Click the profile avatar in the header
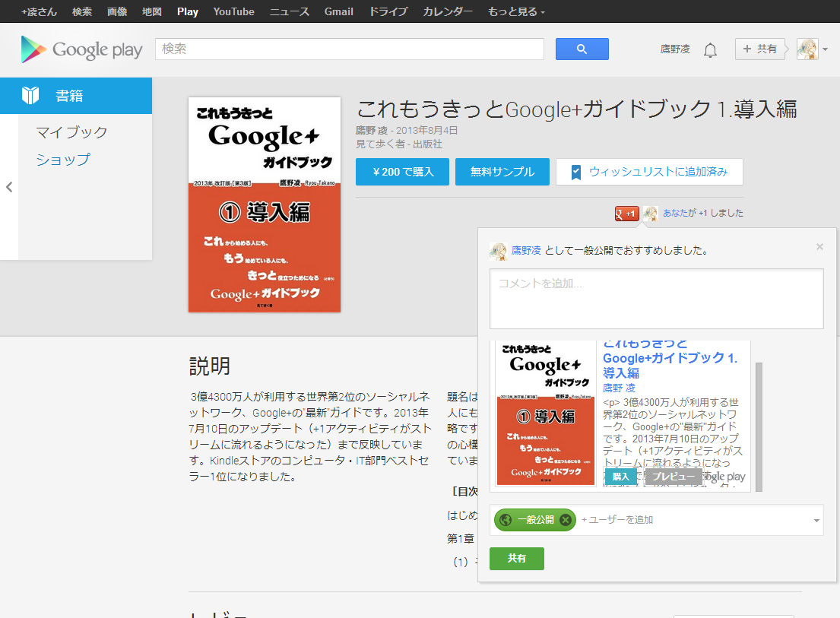840x618 pixels. 807,49
